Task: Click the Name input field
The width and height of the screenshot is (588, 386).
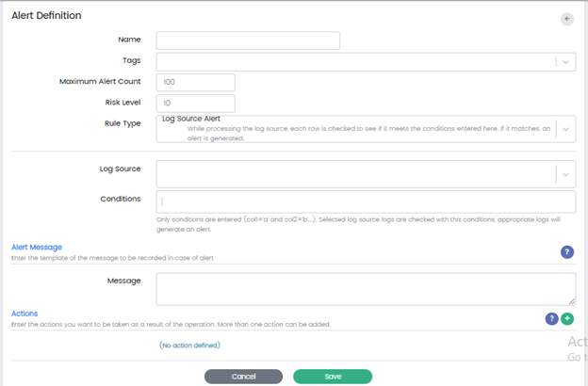Action: 247,40
